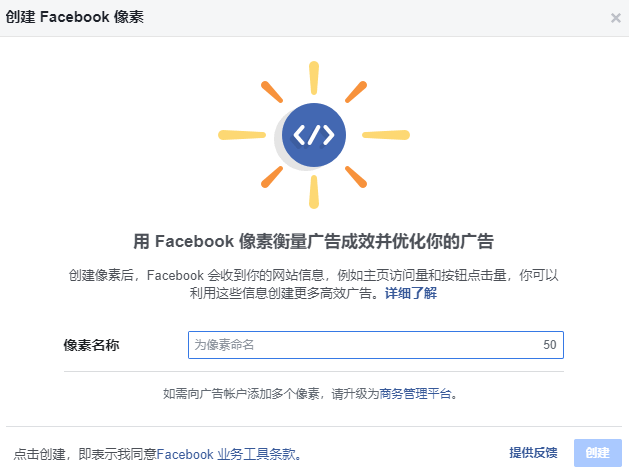Image resolution: width=629 pixels, height=474 pixels.
Task: Focus the 为像素命名 name input field
Action: click(375, 345)
